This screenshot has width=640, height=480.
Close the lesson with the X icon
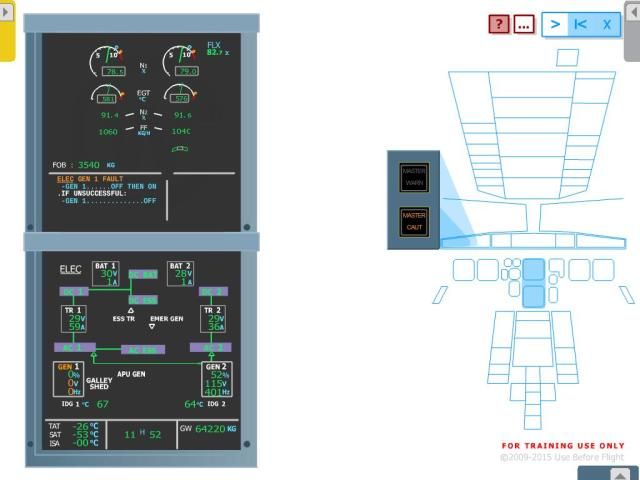pyautogui.click(x=606, y=24)
